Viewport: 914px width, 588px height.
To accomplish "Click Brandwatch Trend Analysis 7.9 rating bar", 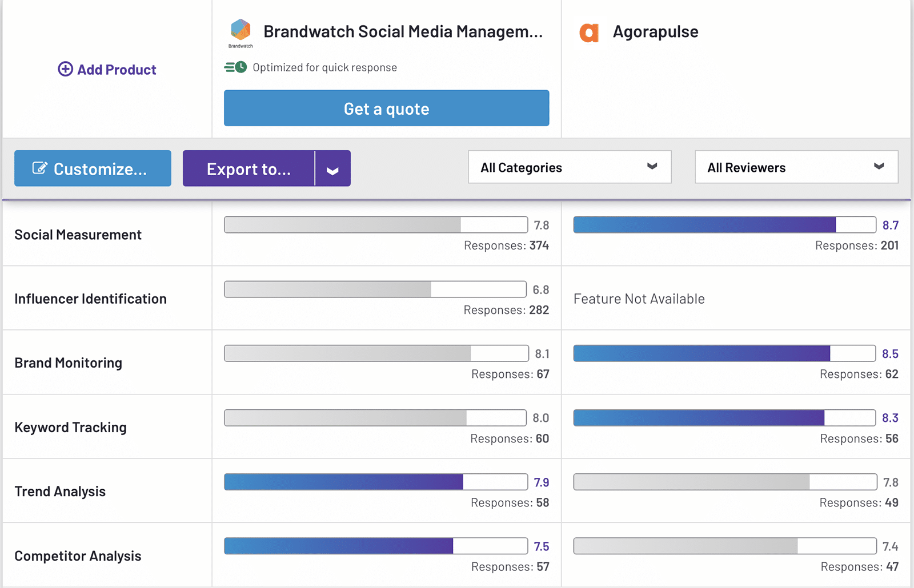I will coord(376,481).
